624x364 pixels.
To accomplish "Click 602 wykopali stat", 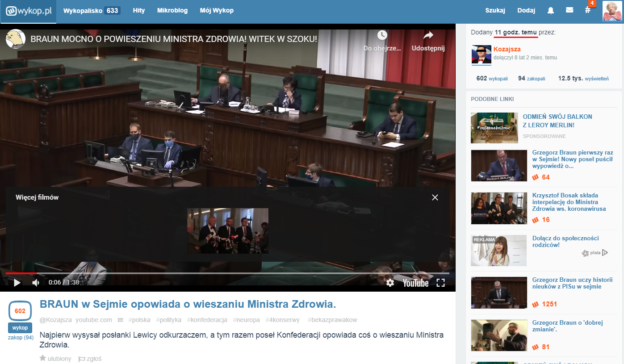I will 492,78.
